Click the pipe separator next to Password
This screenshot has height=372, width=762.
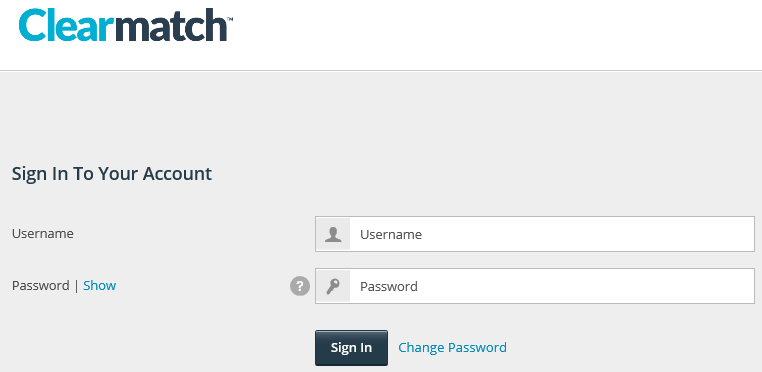click(x=76, y=285)
